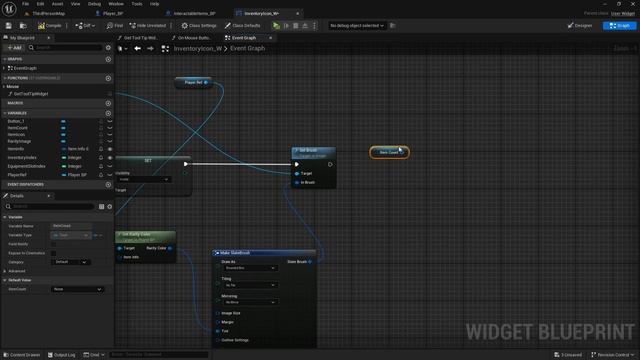Toggle visibility eye of ItemInfo variable

[110, 149]
